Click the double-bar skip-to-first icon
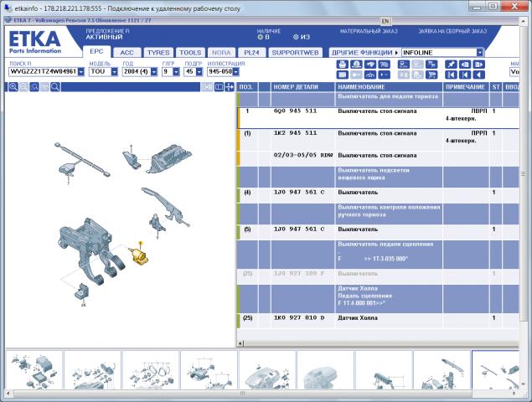Viewport: 532px width, 402px height. coord(451,75)
